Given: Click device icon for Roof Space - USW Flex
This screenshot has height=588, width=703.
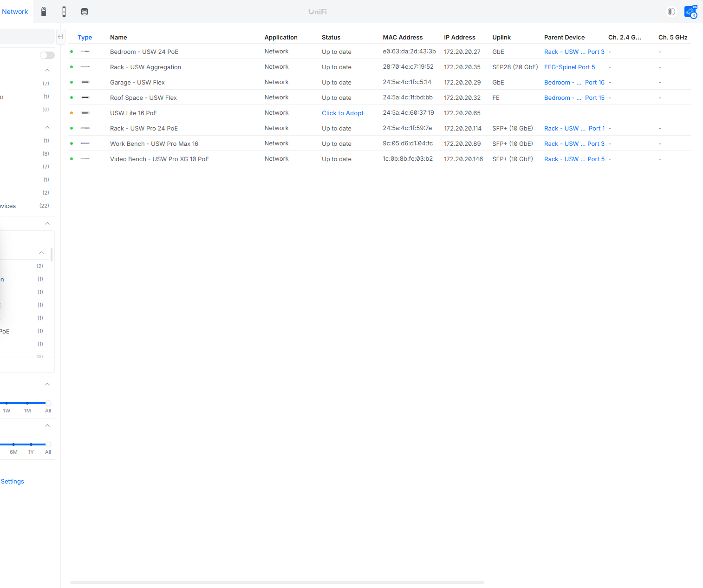Looking at the screenshot, I should (85, 98).
